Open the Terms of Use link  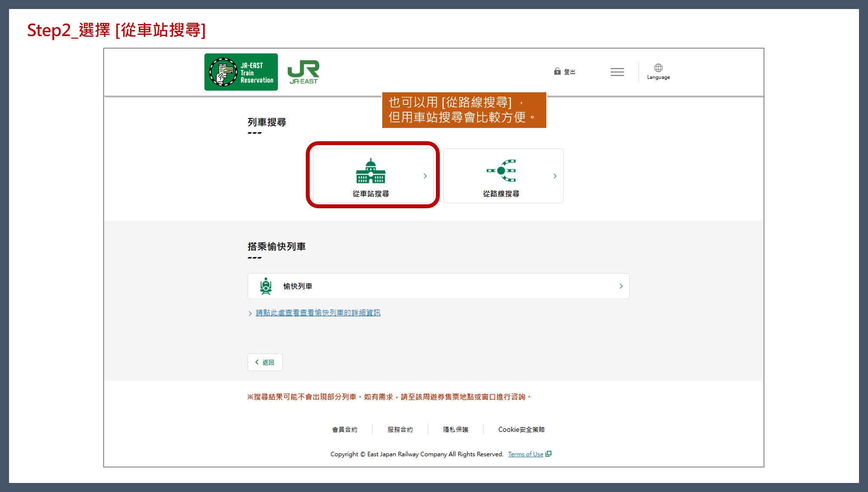525,454
